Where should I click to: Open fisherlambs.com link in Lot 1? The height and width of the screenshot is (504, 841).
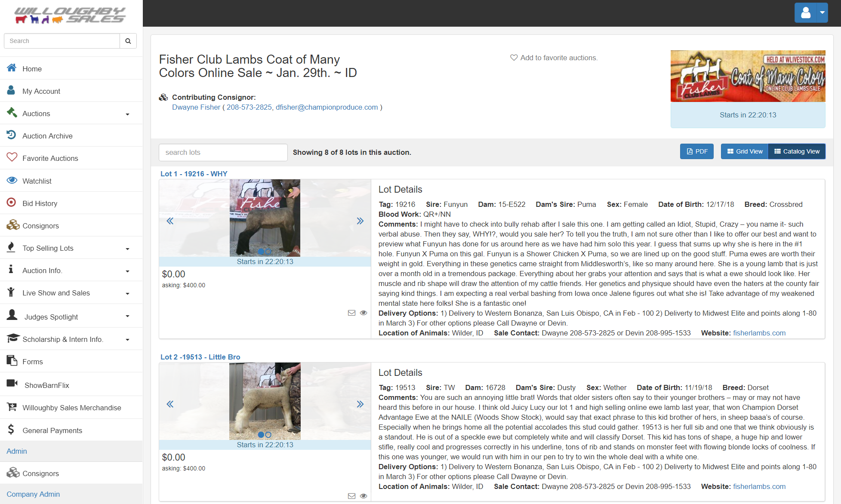tap(759, 333)
